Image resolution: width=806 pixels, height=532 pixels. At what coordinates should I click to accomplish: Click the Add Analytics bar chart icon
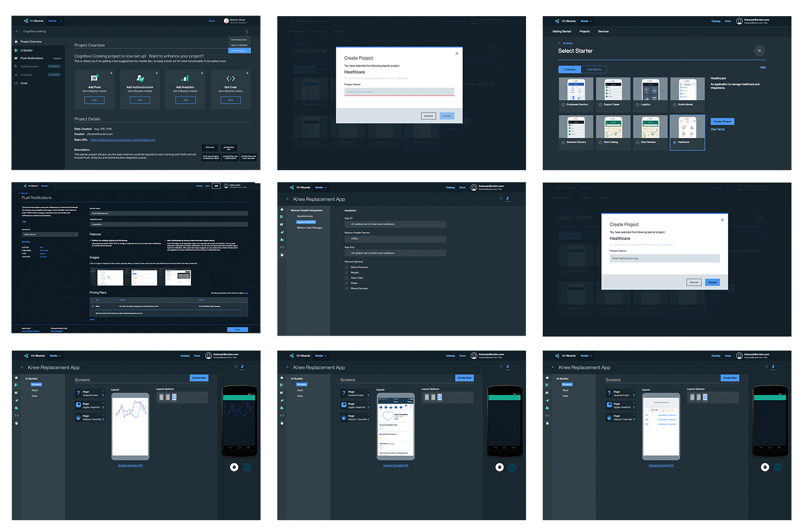pyautogui.click(x=185, y=78)
